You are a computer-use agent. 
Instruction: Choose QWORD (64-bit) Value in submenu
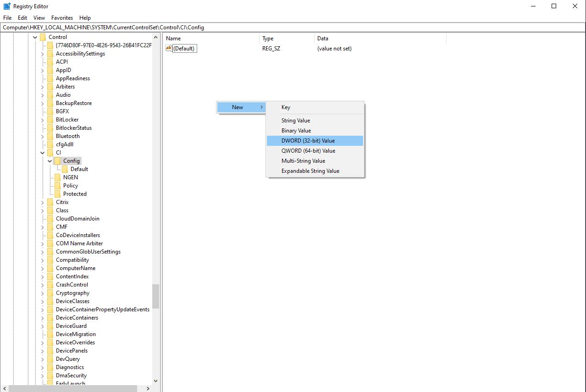click(x=315, y=151)
